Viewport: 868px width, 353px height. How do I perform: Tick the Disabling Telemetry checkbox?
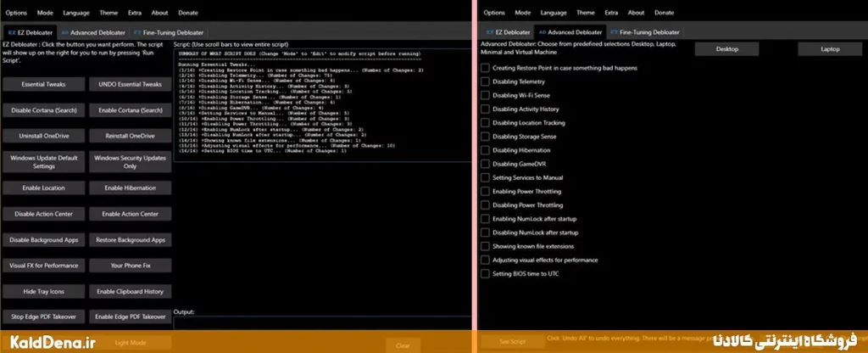tap(486, 81)
